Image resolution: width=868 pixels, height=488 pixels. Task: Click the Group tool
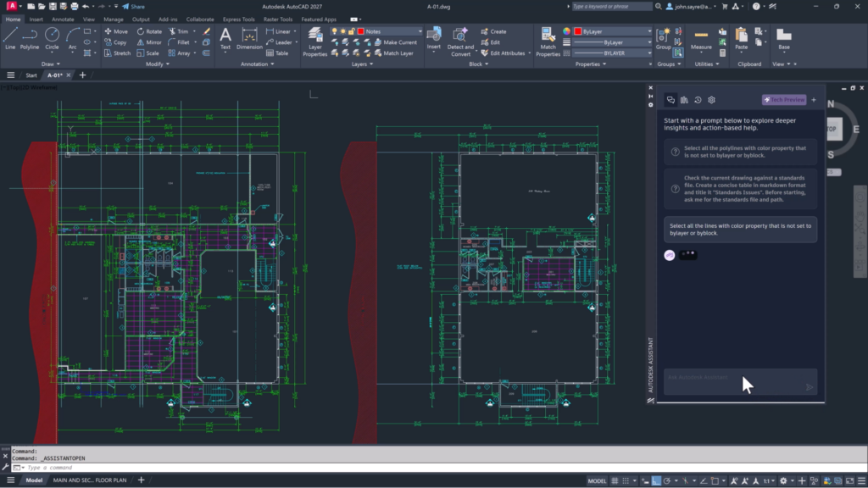[x=663, y=39]
